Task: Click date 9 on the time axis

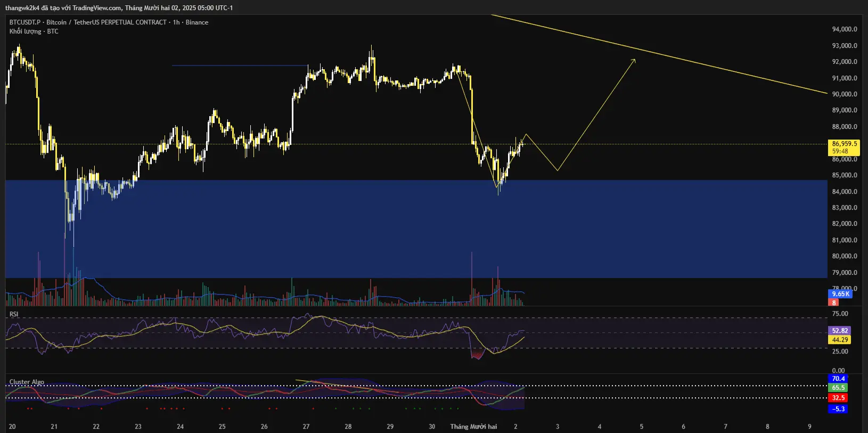Action: click(x=809, y=427)
